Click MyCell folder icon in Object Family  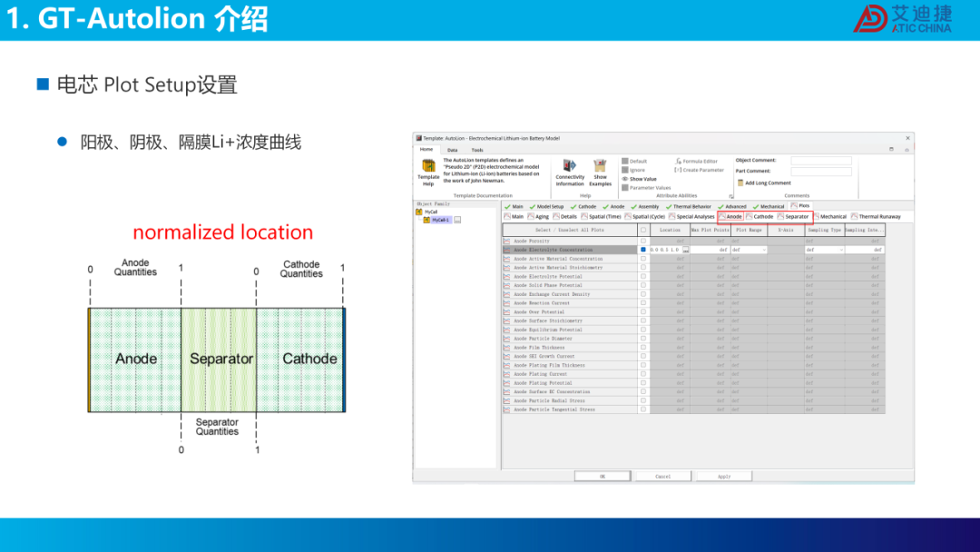418,212
